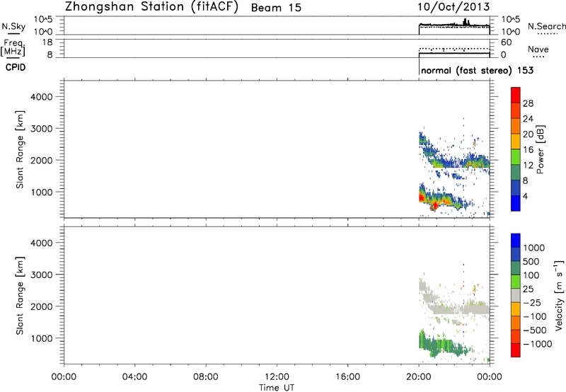Image resolution: width=566 pixels, height=392 pixels.
Task: Select the '24' label on Power colorbar
Action: (528, 119)
